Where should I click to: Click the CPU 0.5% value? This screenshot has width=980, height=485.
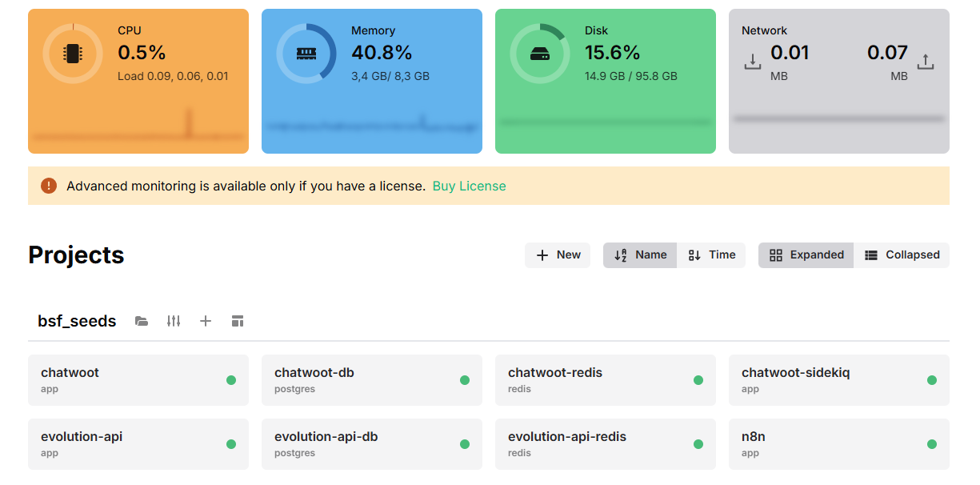pyautogui.click(x=142, y=53)
